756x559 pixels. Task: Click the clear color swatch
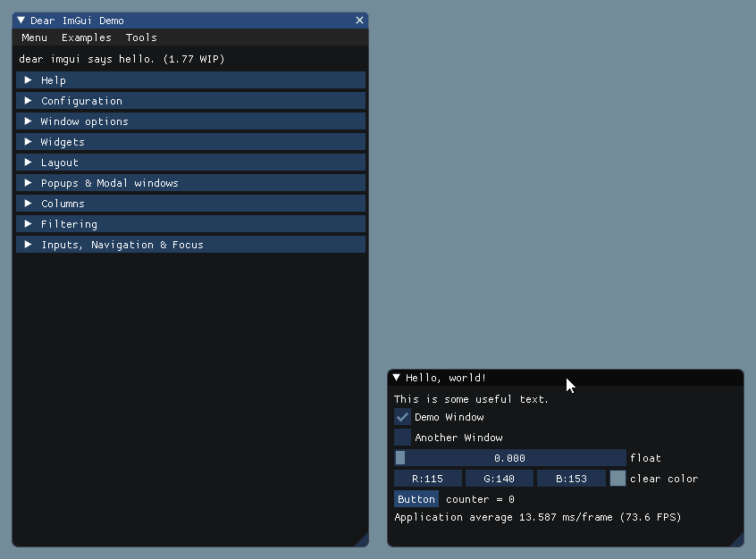[617, 478]
